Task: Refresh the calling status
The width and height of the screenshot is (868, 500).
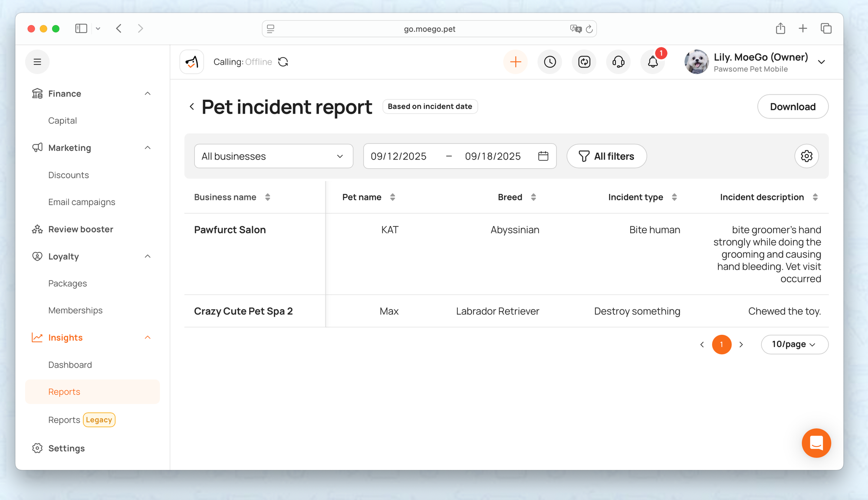Action: tap(283, 62)
